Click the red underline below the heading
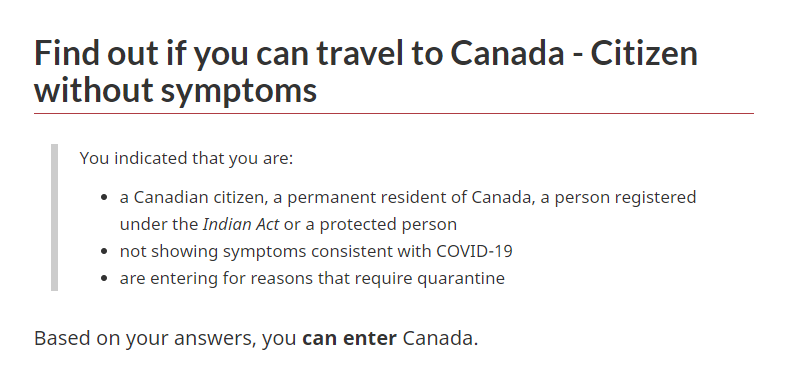 [394, 114]
